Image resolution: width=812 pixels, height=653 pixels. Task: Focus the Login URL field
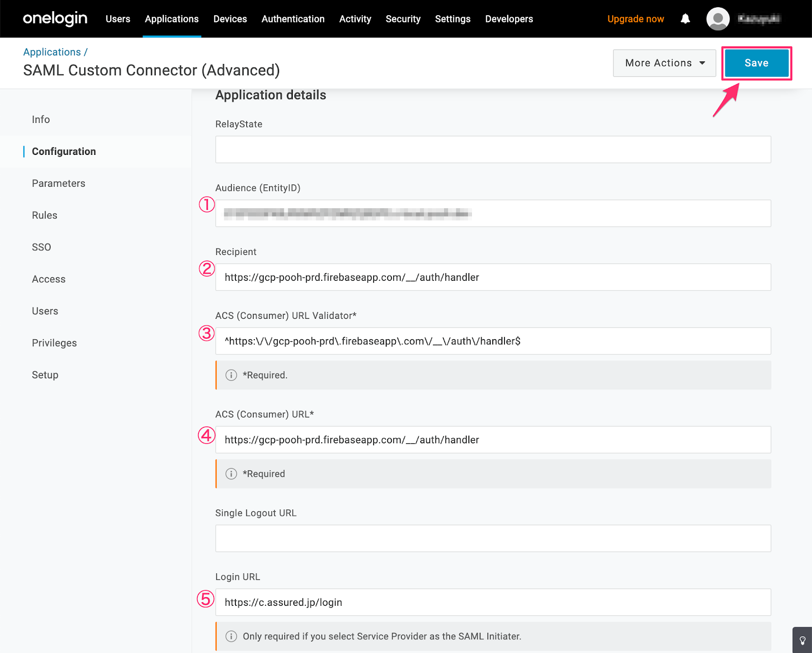click(x=493, y=602)
